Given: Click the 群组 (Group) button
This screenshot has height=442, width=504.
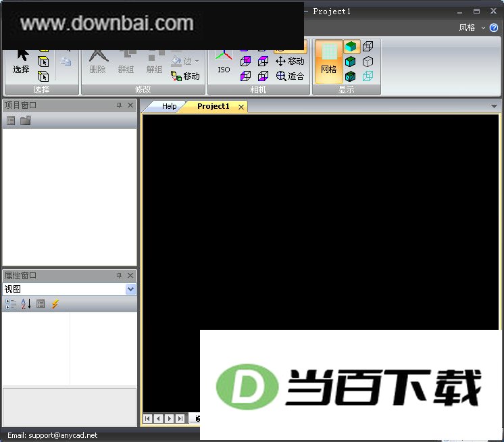Looking at the screenshot, I should tap(126, 62).
